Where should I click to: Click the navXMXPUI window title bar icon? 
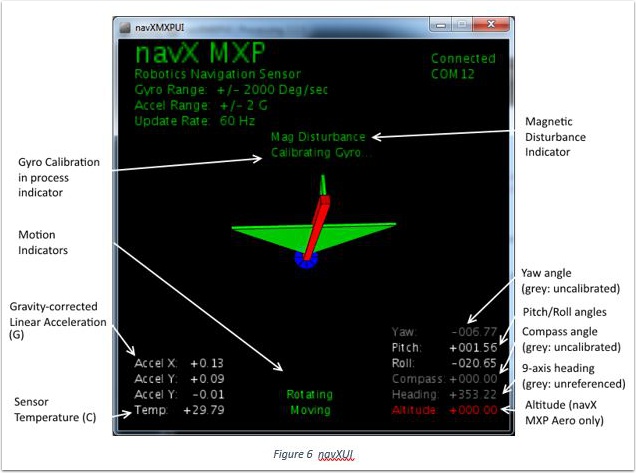coord(125,27)
